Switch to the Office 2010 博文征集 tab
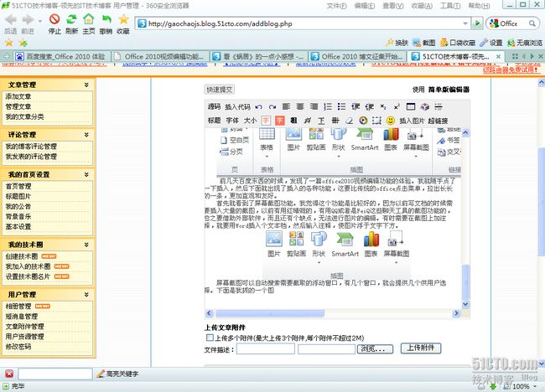The width and height of the screenshot is (545, 392). coord(358,56)
